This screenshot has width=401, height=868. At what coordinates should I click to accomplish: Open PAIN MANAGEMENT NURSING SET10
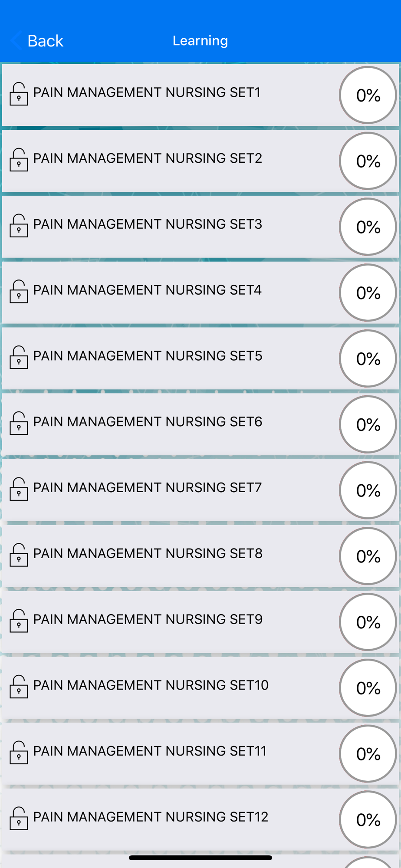point(200,688)
